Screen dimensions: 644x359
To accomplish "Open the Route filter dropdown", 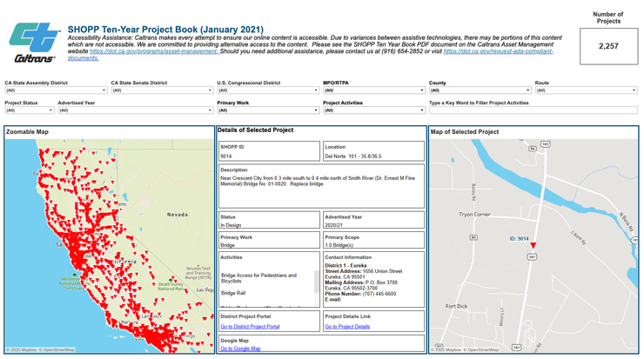I will (x=586, y=90).
